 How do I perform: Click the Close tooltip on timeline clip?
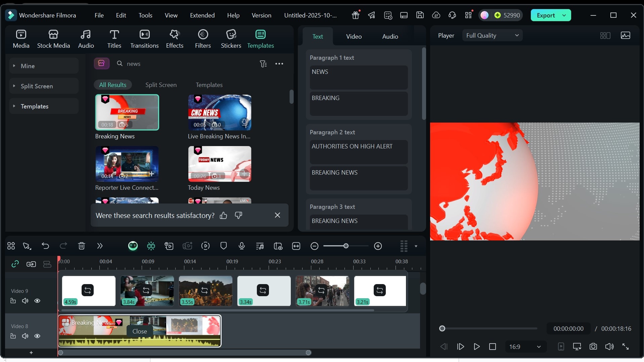[140, 331]
